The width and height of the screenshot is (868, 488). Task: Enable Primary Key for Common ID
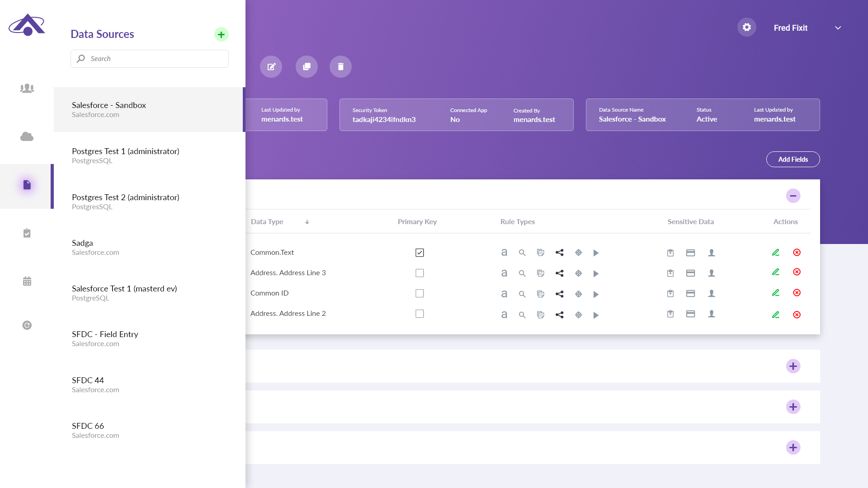pyautogui.click(x=420, y=293)
